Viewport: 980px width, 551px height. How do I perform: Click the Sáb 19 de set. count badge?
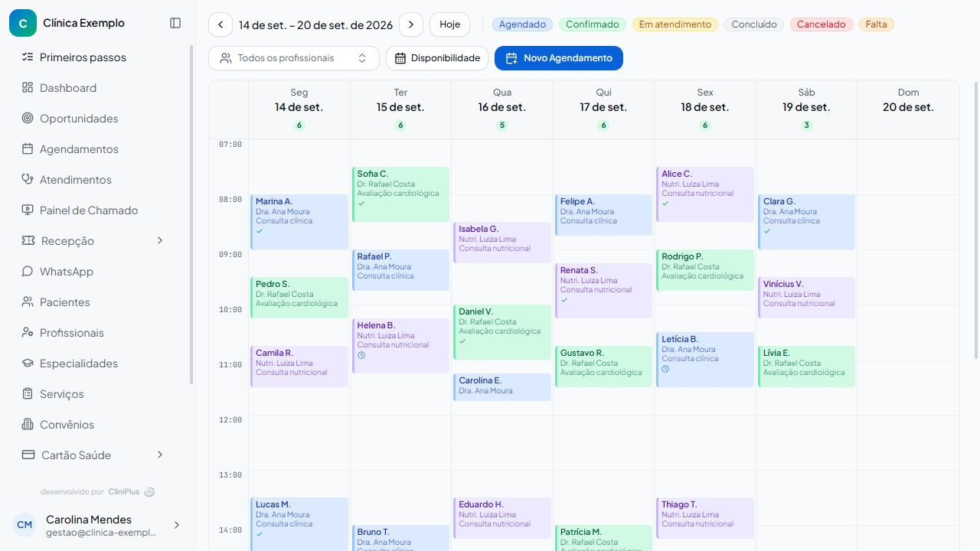806,126
